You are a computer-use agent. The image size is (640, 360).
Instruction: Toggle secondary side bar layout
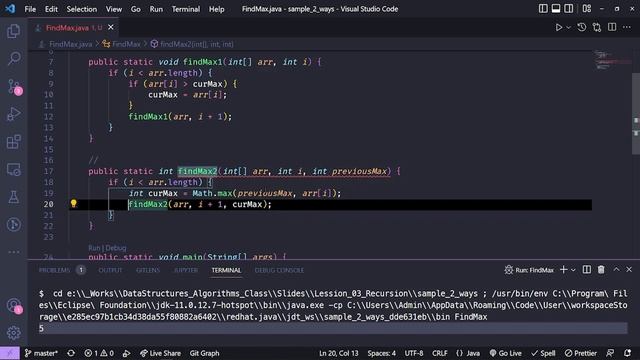568,9
